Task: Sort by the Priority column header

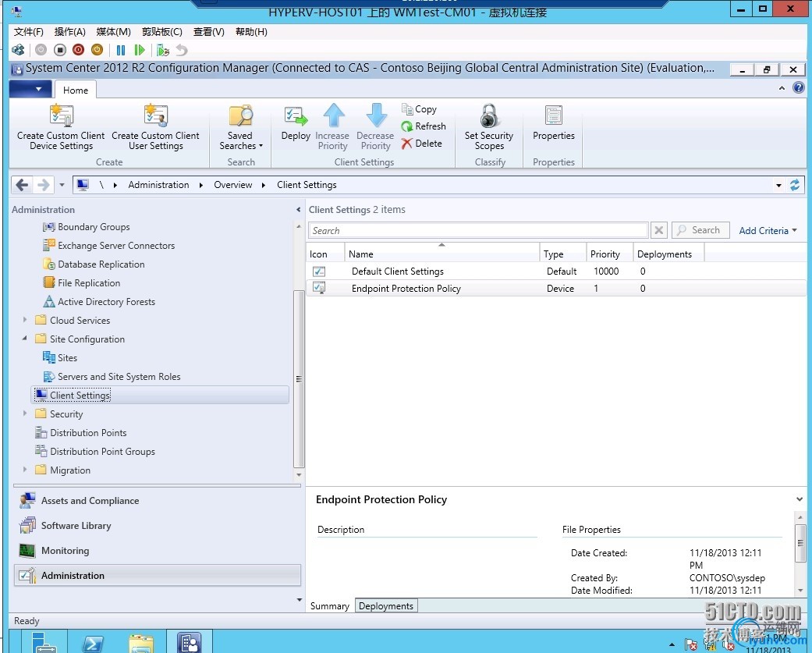Action: click(x=609, y=254)
